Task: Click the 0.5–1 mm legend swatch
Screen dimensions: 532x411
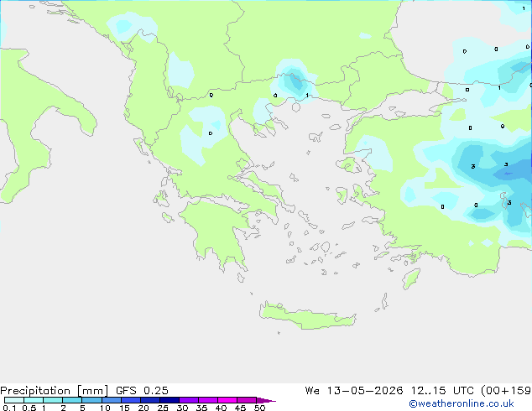Action: click(34, 400)
